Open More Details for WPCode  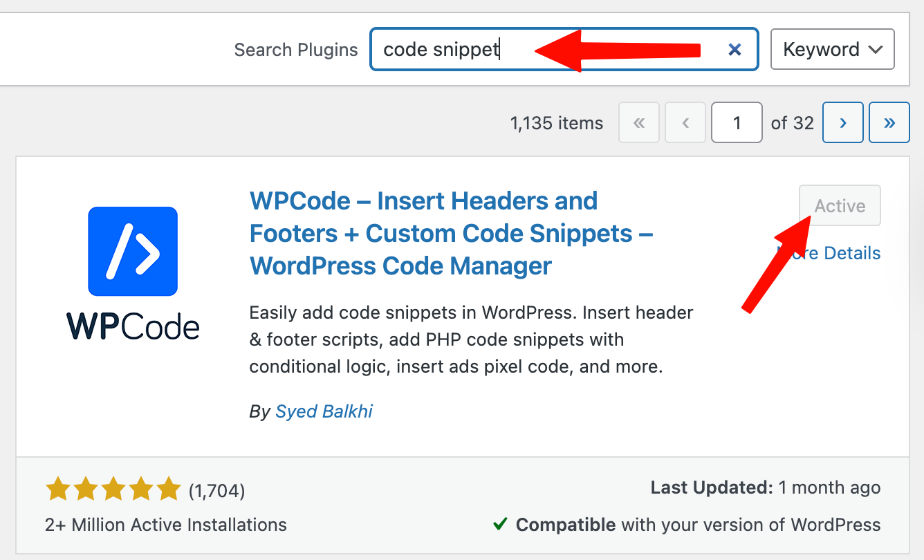pos(829,253)
